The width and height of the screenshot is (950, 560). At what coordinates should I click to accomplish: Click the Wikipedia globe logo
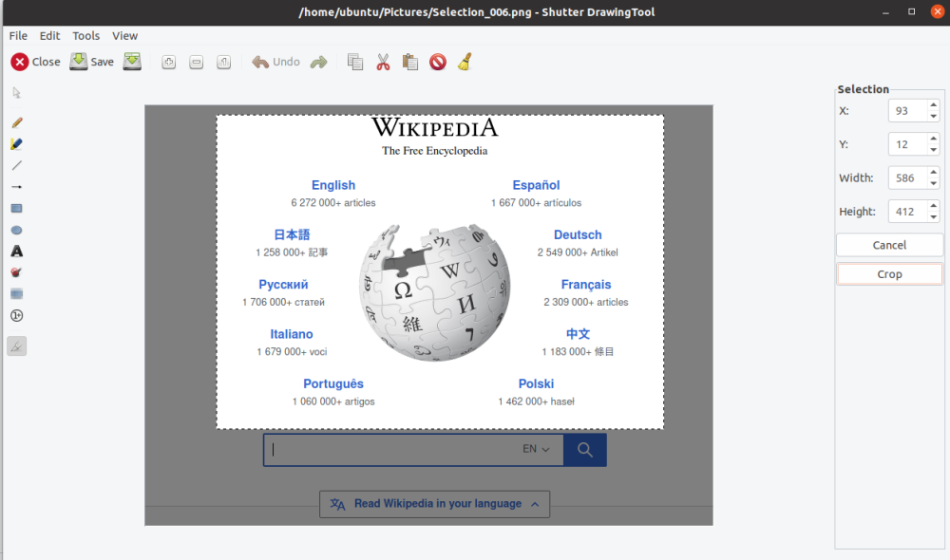coord(434,293)
